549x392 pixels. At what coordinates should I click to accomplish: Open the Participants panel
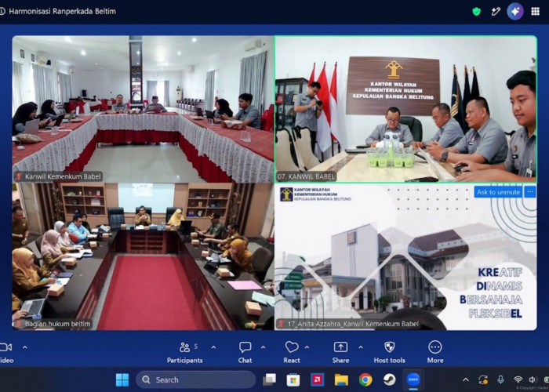(x=184, y=352)
